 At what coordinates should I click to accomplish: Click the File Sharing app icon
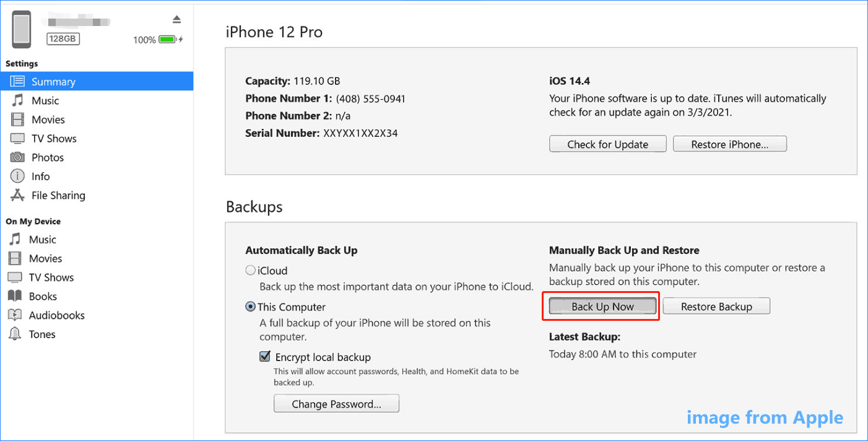pos(17,195)
